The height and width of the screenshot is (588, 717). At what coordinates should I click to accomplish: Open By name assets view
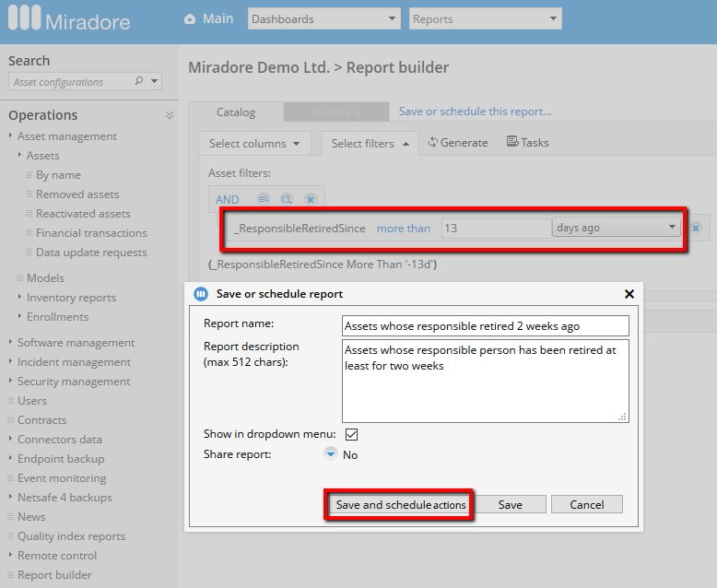point(58,175)
